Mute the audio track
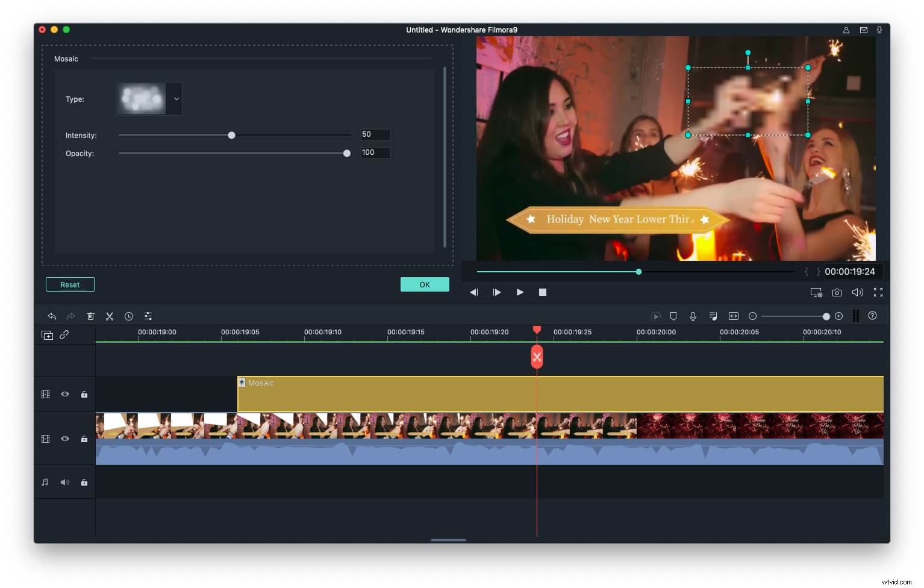 65,482
